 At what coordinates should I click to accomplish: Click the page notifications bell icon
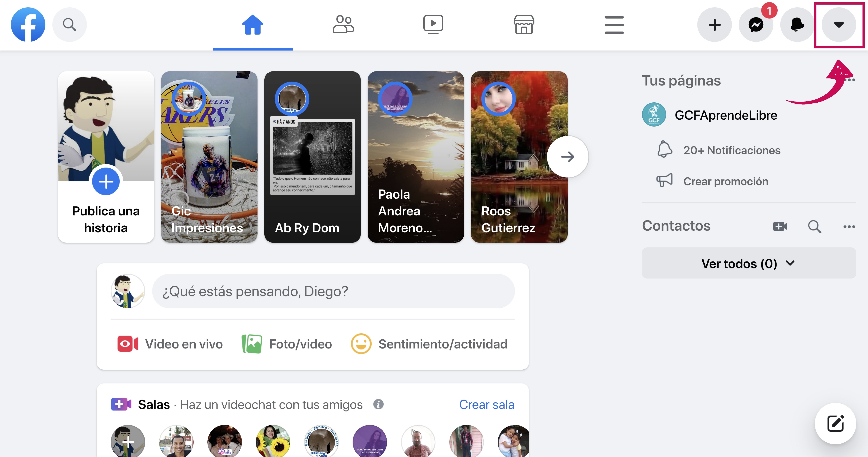(x=665, y=149)
